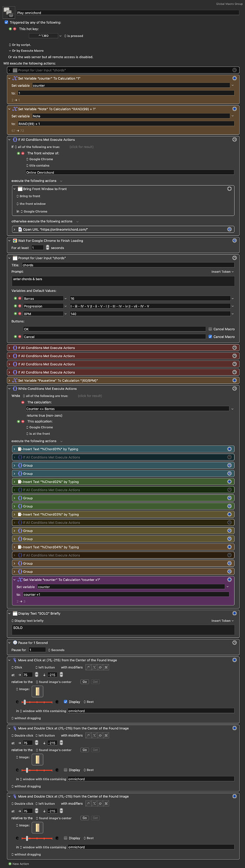Open gear menu of Insert Text Chord03 action

229,514
